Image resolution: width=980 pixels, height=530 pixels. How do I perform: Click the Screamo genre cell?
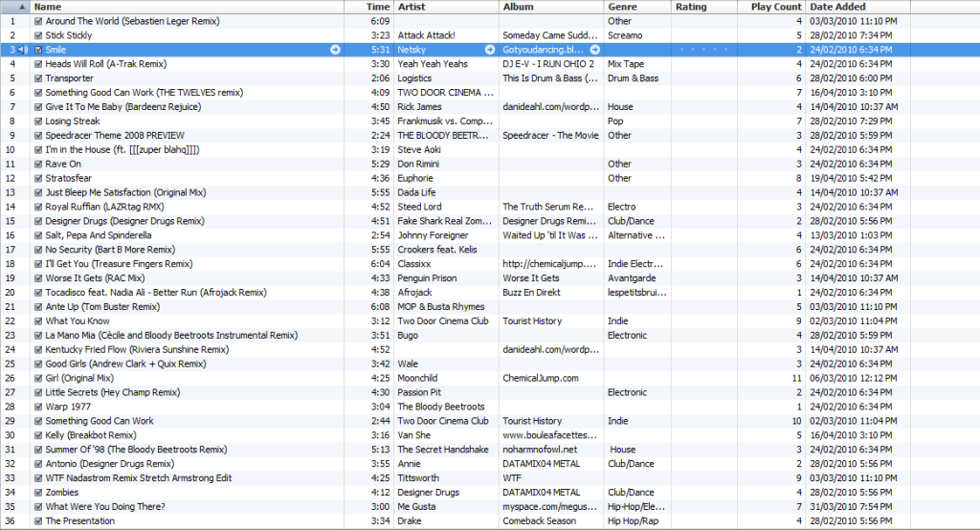[x=625, y=35]
